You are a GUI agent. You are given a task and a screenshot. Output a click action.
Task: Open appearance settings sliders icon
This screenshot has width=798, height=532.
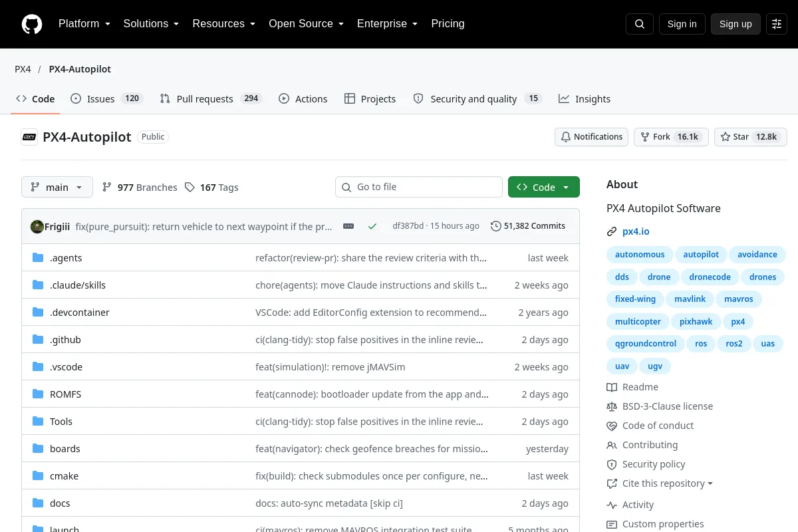coord(777,24)
